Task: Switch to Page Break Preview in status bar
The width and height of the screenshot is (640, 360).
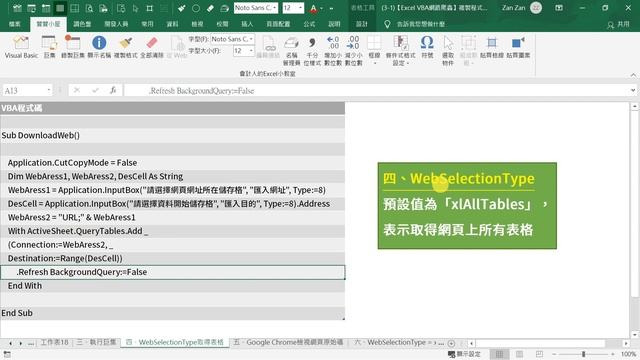Action: point(539,354)
